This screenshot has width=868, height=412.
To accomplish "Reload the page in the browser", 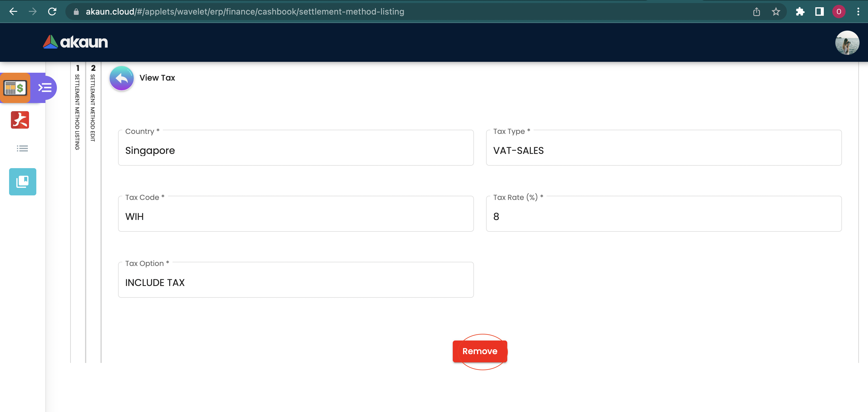I will (52, 12).
